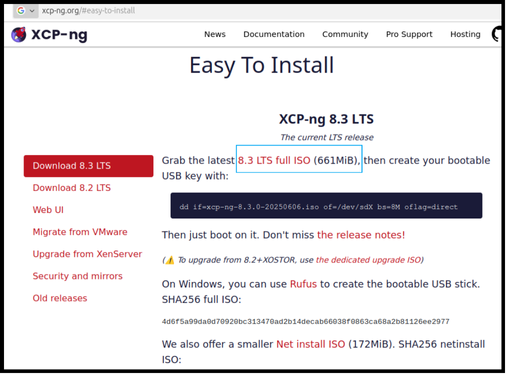This screenshot has height=374, width=506.
Task: Select Upgrade from XenServer sidebar item
Action: click(x=87, y=254)
